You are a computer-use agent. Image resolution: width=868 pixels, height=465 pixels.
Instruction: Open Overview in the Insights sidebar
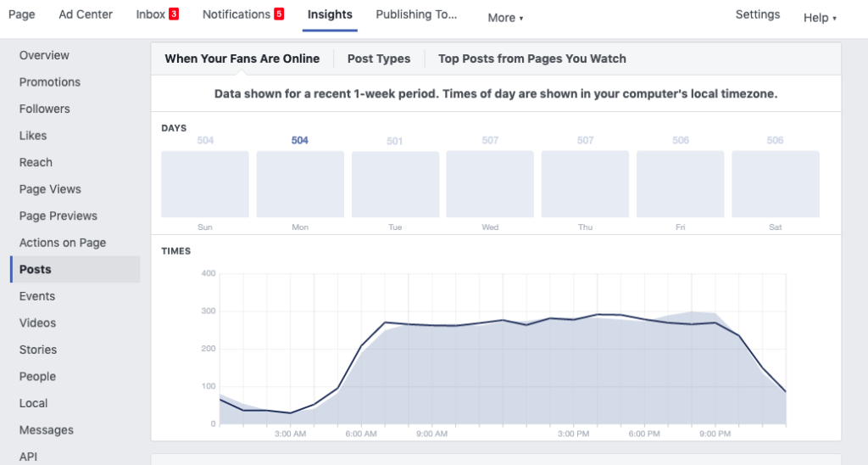[44, 55]
